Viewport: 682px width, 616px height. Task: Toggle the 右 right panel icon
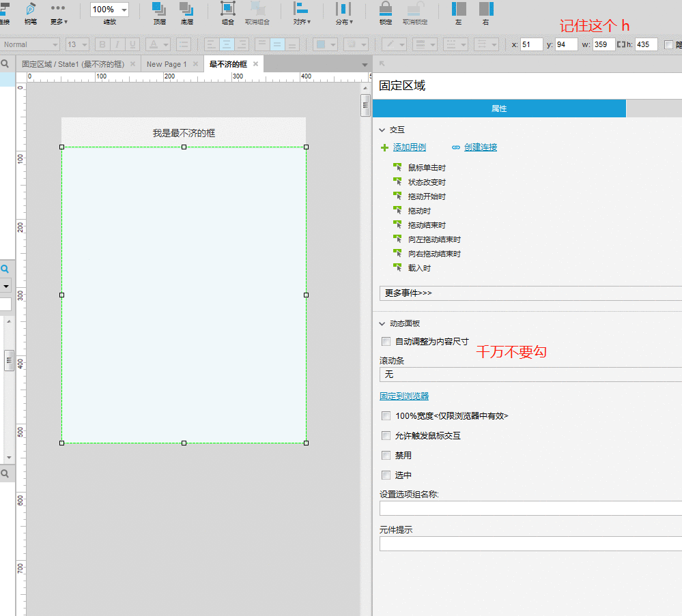tap(486, 14)
